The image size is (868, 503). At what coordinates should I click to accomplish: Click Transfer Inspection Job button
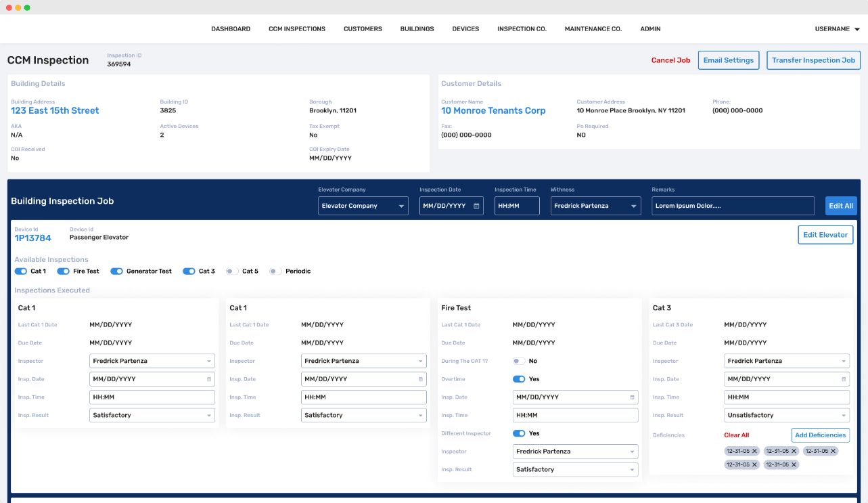click(x=813, y=60)
